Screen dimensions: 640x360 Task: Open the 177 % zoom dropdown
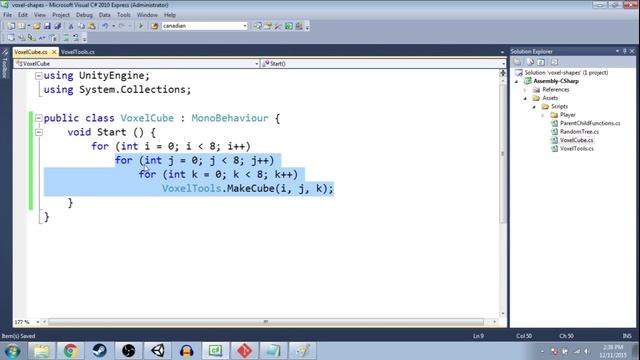point(37,322)
